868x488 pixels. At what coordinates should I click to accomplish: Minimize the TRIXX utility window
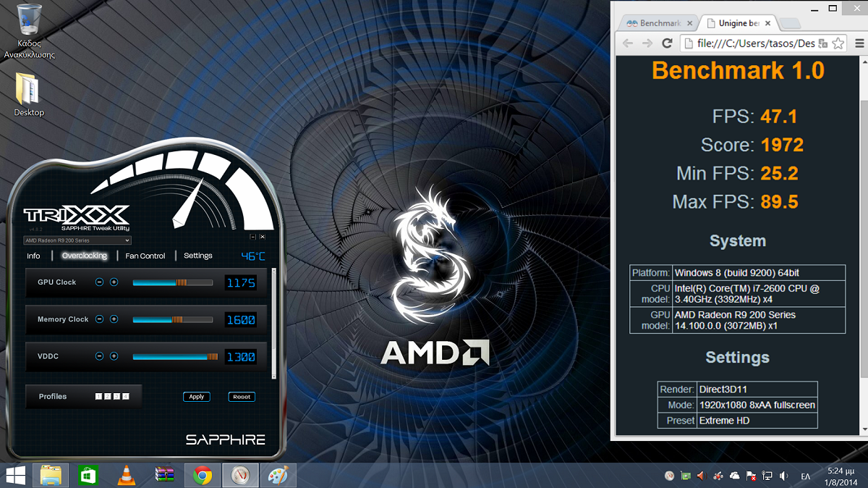(x=253, y=237)
